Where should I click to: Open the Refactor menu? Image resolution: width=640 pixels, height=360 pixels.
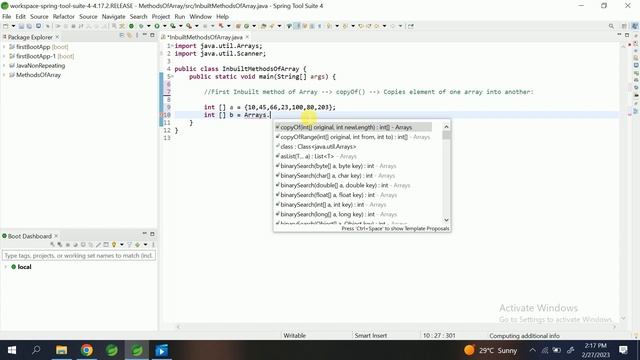(64, 17)
